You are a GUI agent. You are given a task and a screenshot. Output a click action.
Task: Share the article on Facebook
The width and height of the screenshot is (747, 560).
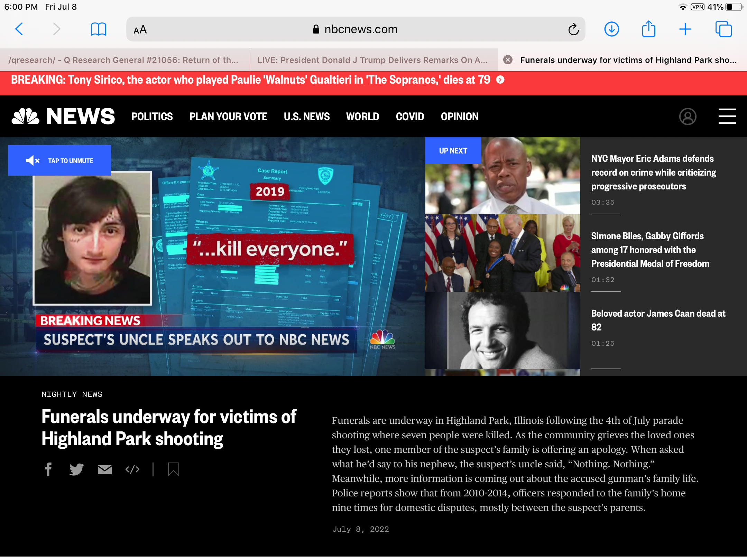48,469
